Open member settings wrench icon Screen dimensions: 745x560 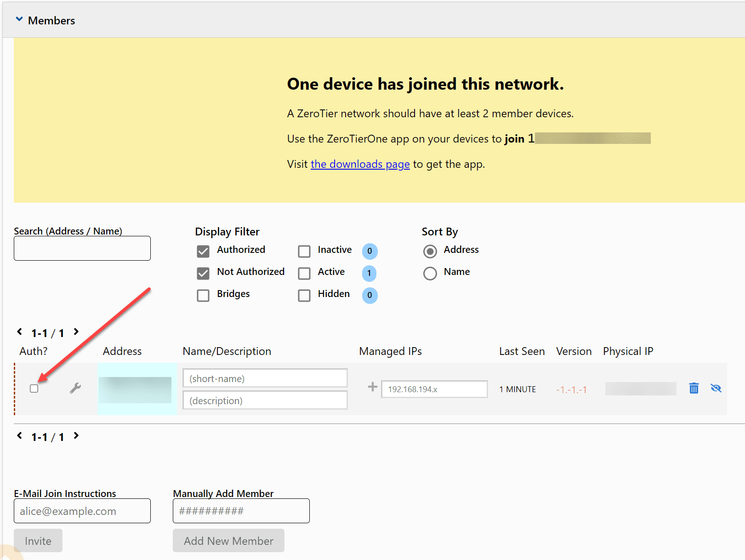pos(75,389)
